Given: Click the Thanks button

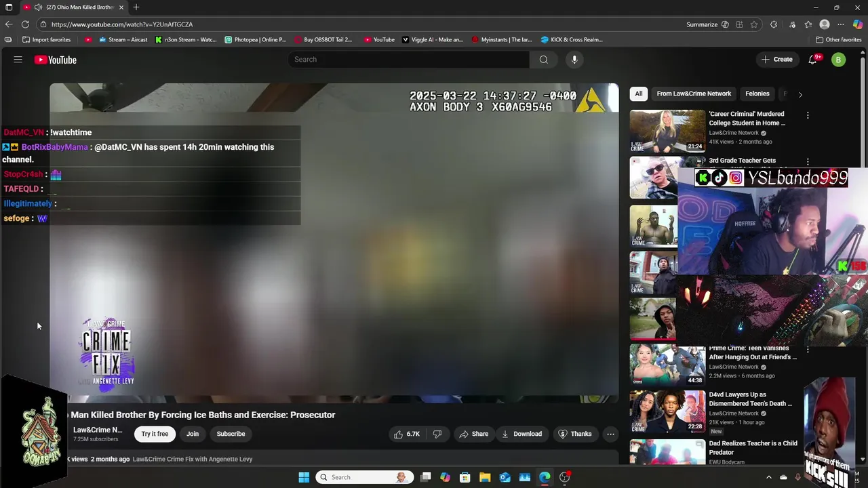Looking at the screenshot, I should tap(574, 434).
